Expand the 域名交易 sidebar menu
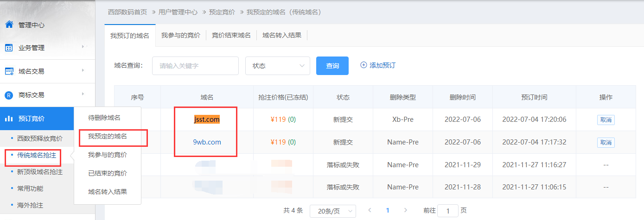 point(83,70)
